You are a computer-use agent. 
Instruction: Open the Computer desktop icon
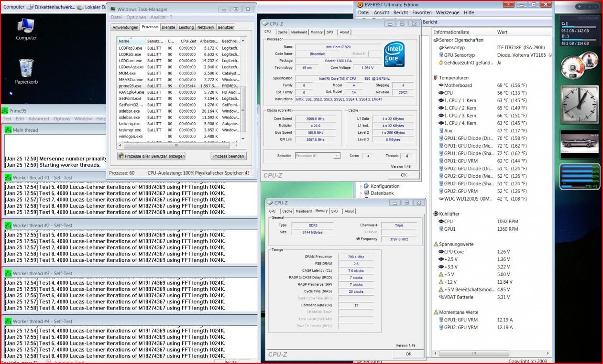coord(26,29)
